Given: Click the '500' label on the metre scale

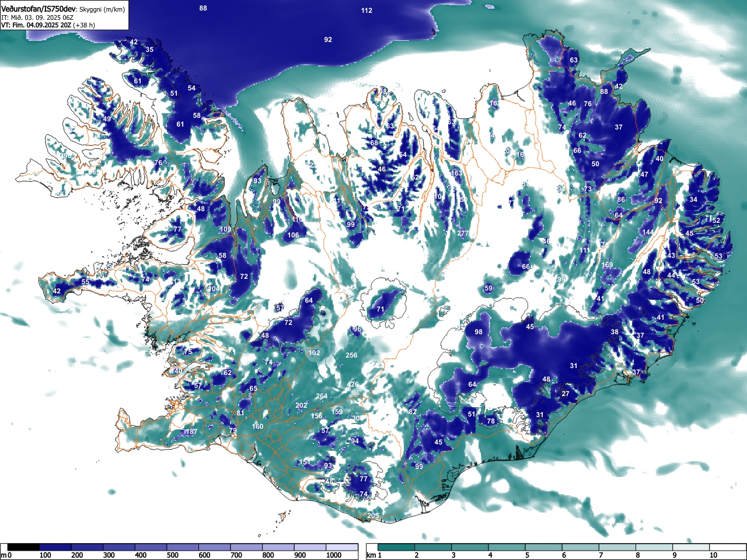Looking at the screenshot, I should 172,555.
